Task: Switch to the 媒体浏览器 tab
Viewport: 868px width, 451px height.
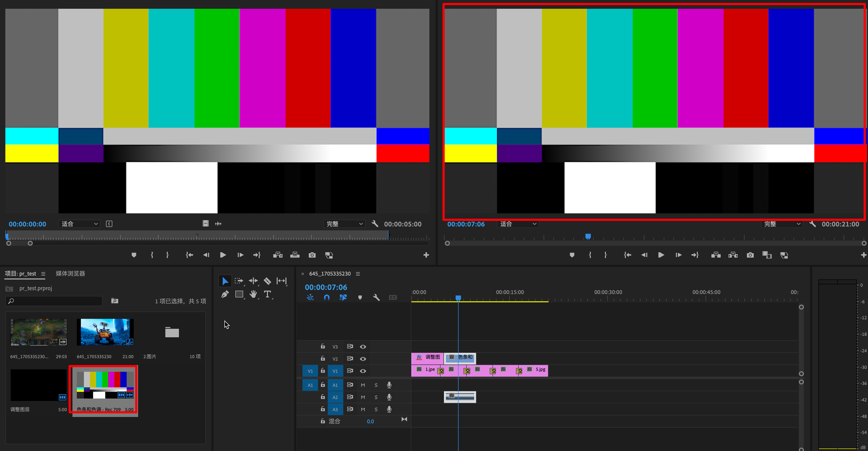Action: (x=71, y=274)
